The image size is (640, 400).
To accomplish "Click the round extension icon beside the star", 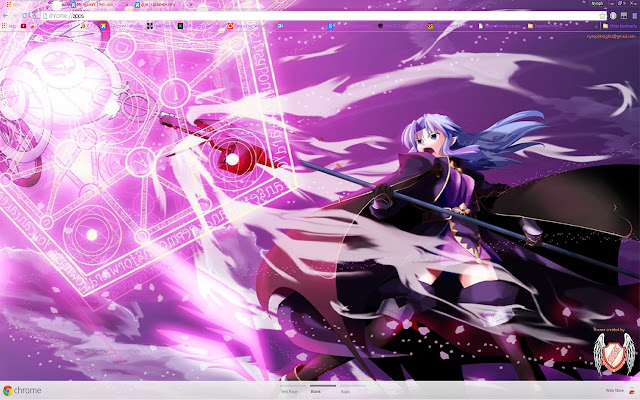I will [x=613, y=16].
